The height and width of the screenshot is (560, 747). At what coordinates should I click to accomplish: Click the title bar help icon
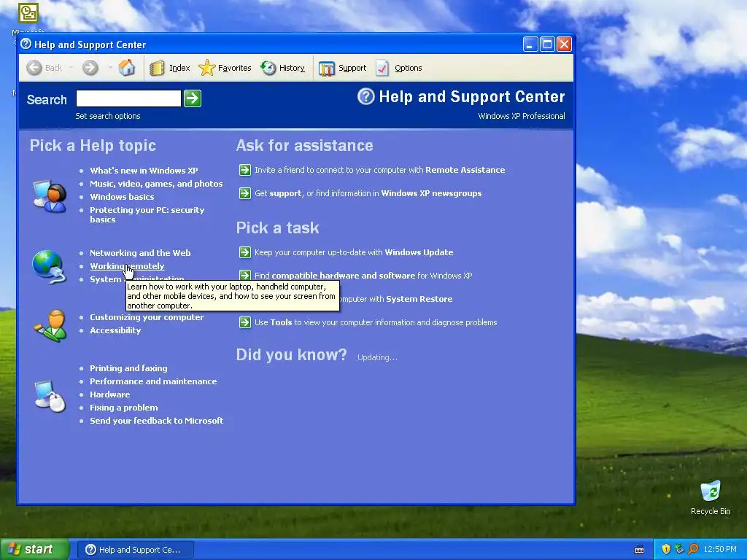26,44
